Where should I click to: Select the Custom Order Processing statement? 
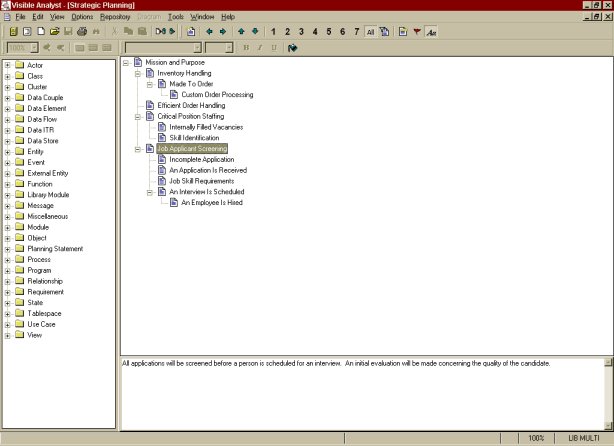click(217, 95)
